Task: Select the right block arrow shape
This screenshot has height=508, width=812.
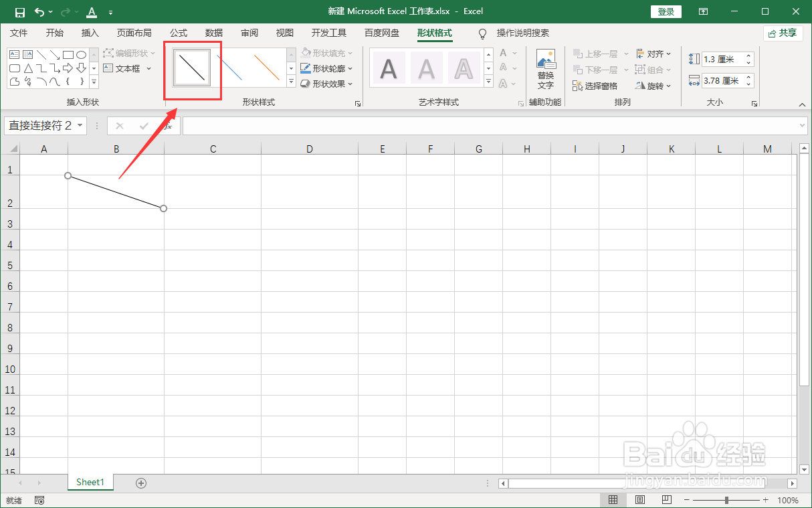Action: tap(68, 68)
